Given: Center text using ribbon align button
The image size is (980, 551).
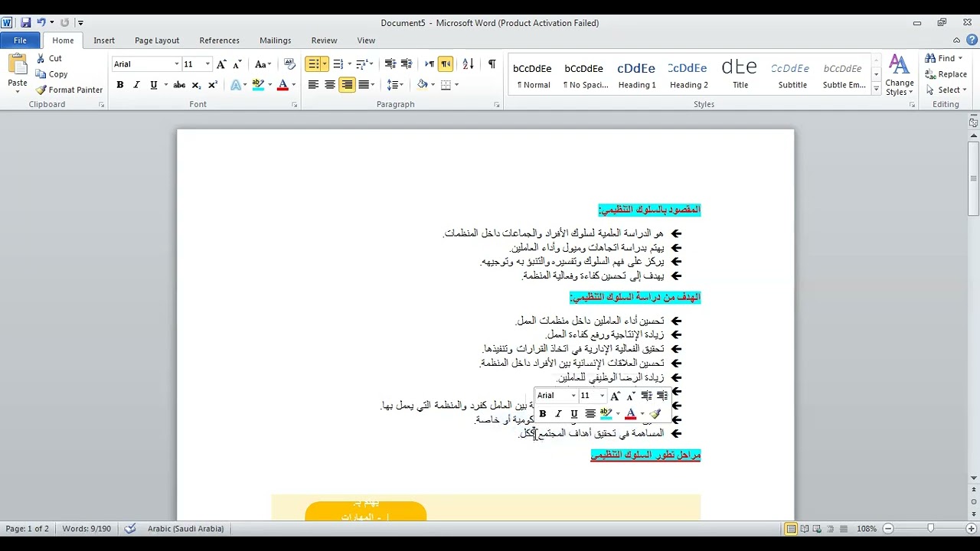Looking at the screenshot, I should 330,85.
